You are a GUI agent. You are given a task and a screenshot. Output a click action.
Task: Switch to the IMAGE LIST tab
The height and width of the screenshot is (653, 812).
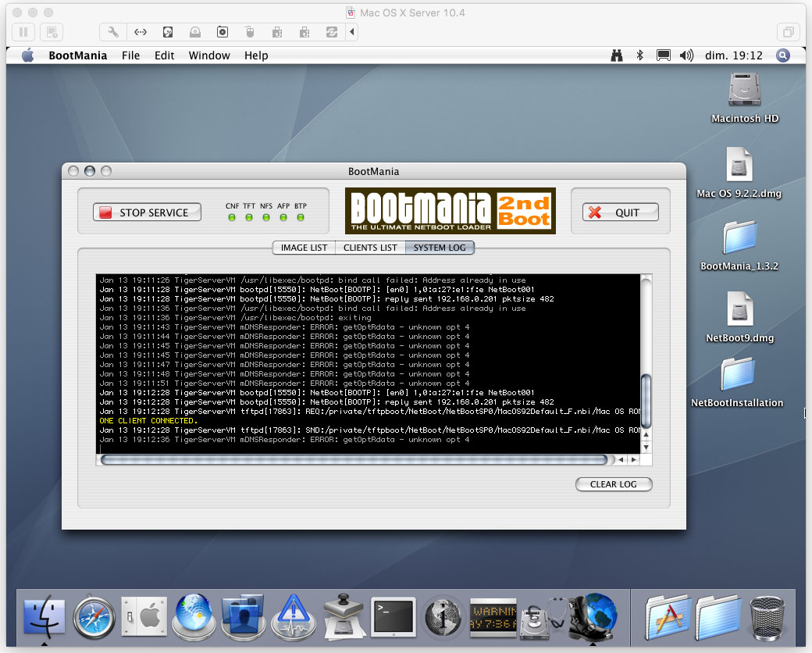pyautogui.click(x=304, y=248)
